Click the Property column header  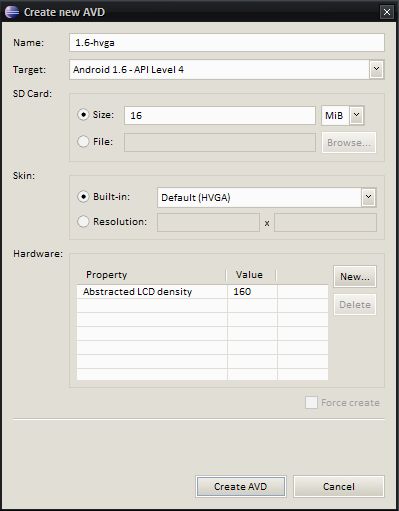(x=152, y=275)
